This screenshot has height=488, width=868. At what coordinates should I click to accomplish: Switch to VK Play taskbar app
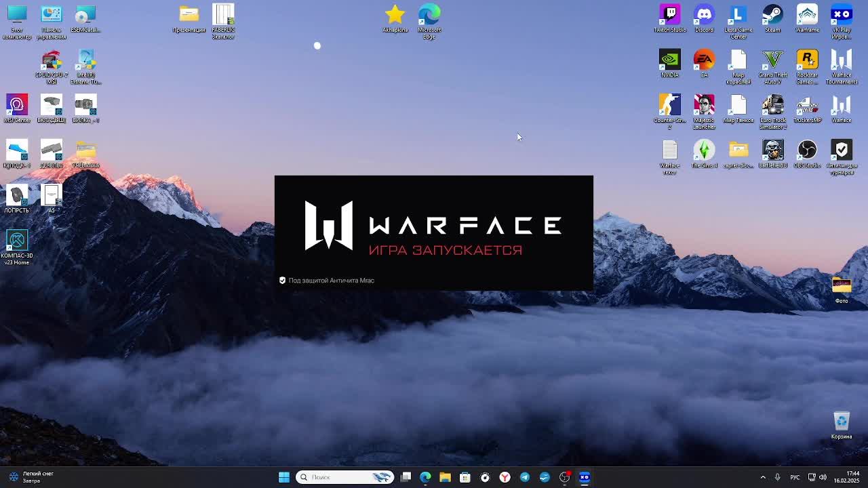click(x=585, y=477)
